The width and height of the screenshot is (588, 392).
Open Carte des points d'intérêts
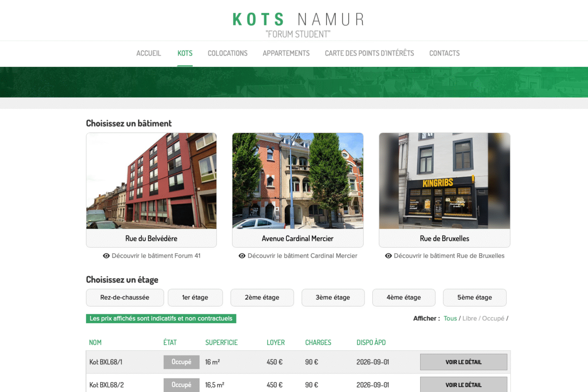click(x=369, y=53)
